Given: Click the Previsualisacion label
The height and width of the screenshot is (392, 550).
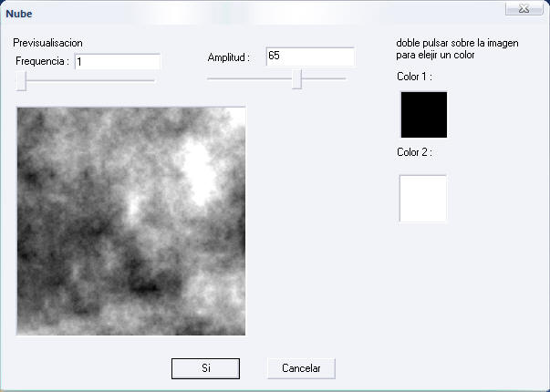Looking at the screenshot, I should point(47,43).
